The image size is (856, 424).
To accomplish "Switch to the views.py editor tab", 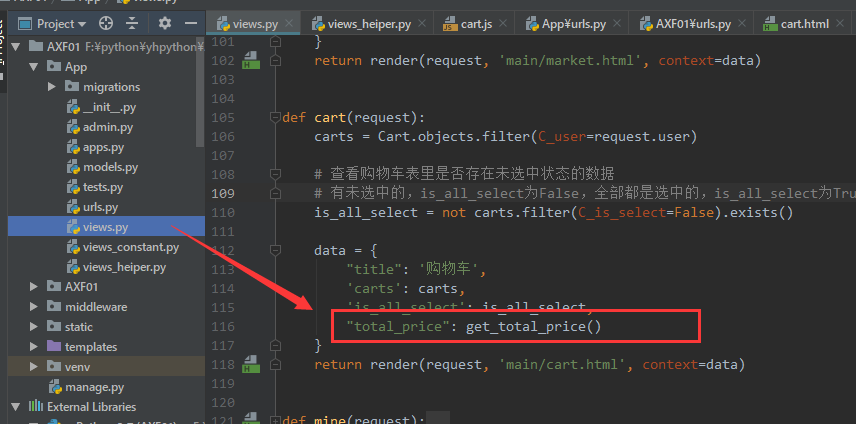I will [x=255, y=24].
